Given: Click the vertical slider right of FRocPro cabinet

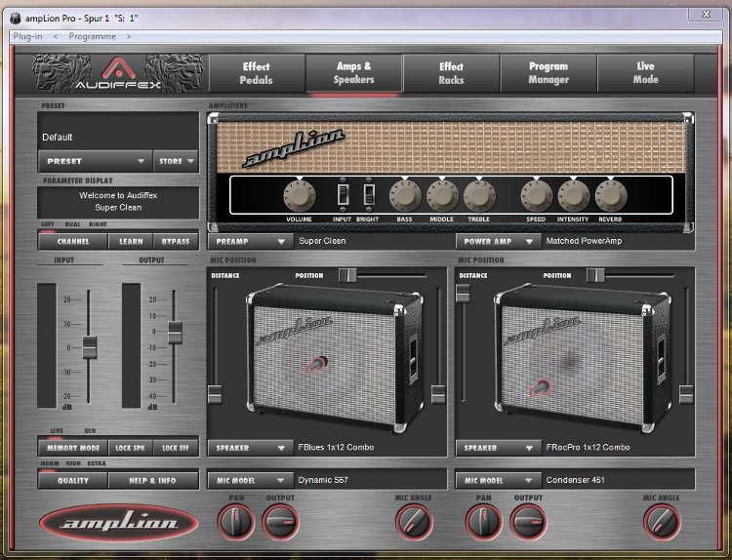Looking at the screenshot, I should (x=686, y=394).
